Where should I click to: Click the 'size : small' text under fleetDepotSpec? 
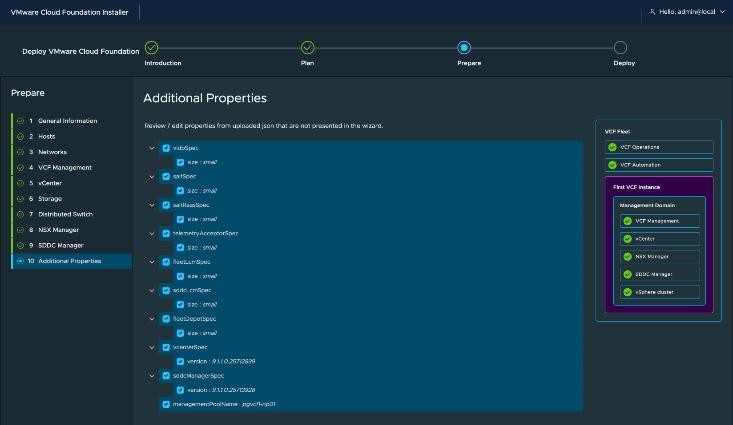[202, 333]
